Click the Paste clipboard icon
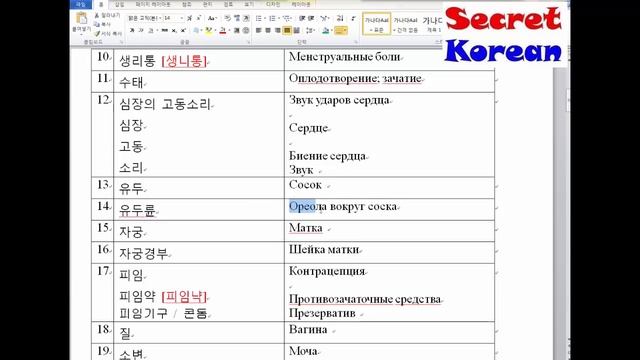640x360 pixels. coord(82,18)
